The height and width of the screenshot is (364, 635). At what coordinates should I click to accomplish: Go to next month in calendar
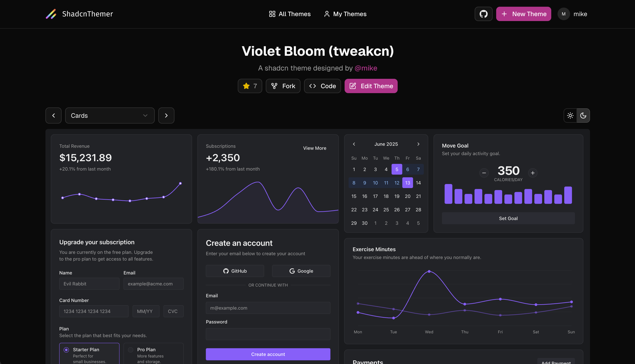[x=418, y=144]
